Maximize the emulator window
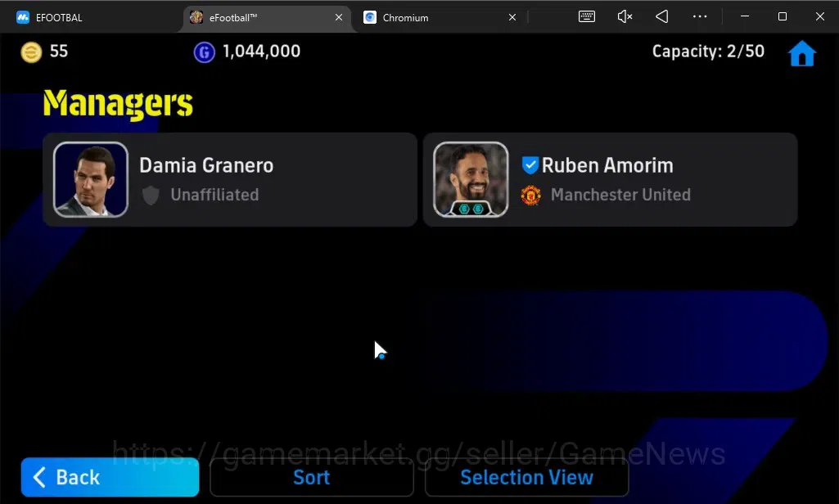 click(x=783, y=16)
